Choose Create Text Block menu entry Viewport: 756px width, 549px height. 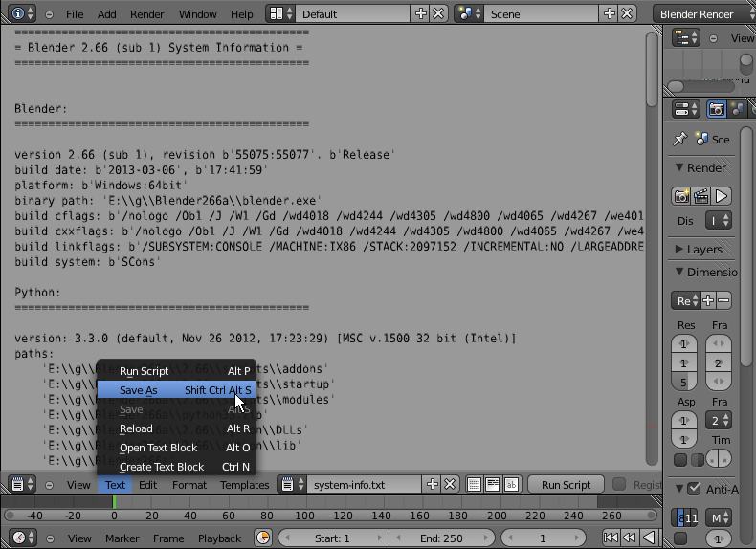coord(176,467)
